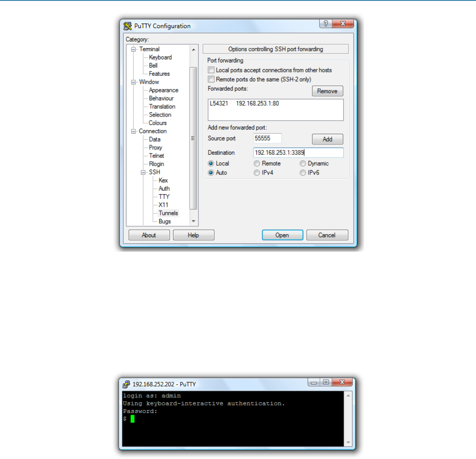Enable remote ports do the same checkbox

[211, 79]
